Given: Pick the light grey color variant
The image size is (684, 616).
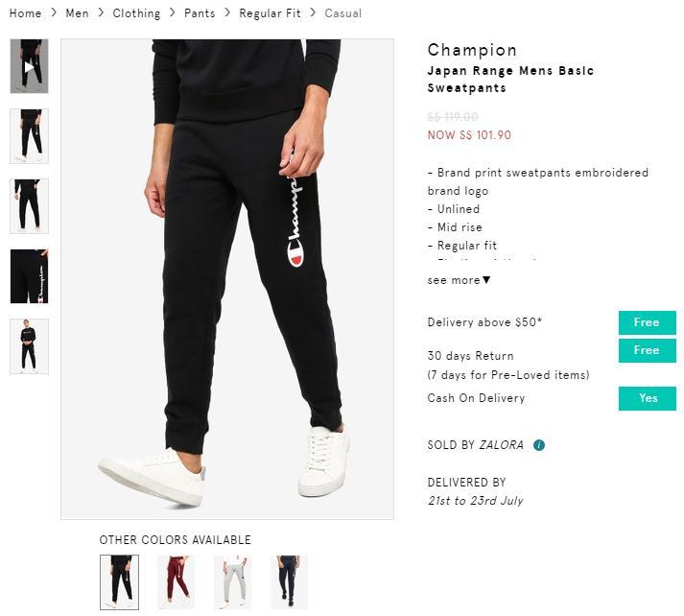Looking at the screenshot, I should (x=232, y=581).
